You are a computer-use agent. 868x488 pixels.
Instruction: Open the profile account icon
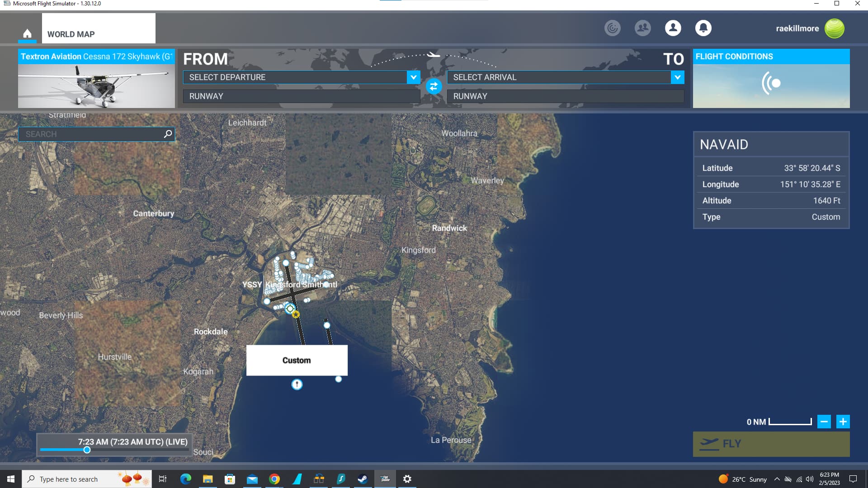[673, 28]
